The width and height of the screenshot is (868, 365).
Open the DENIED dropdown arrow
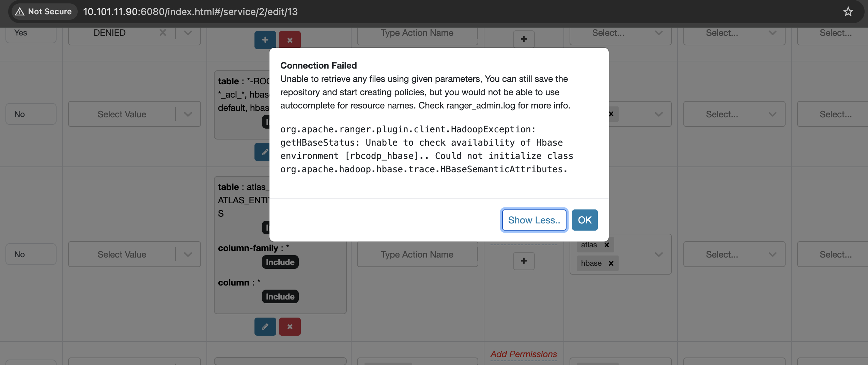[188, 33]
